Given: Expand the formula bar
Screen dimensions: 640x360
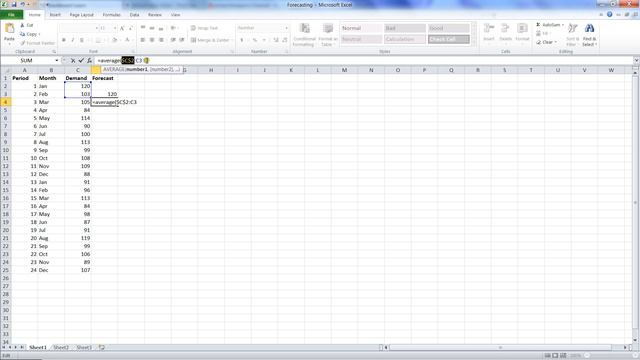Looking at the screenshot, I should coord(636,60).
